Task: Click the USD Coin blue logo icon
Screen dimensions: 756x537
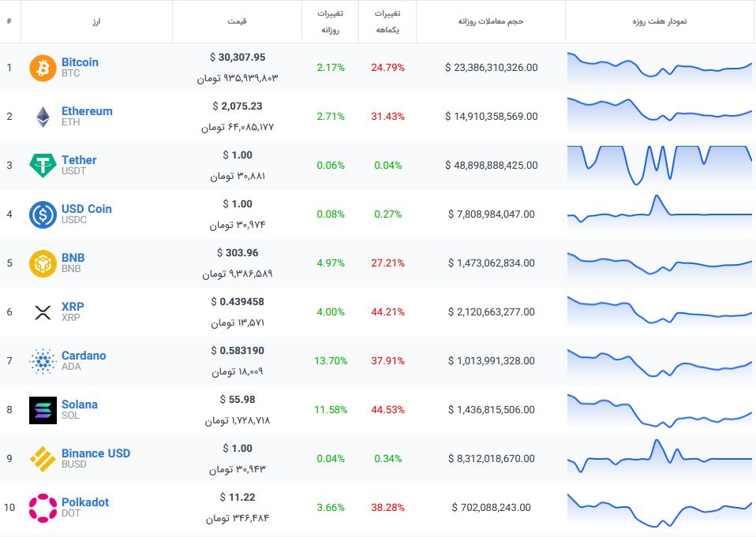Action: pos(43,214)
